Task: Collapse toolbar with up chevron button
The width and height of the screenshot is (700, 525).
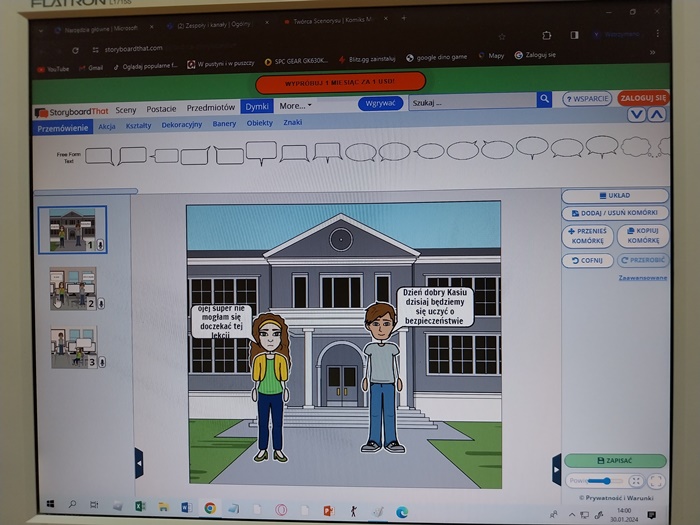Action: [656, 114]
